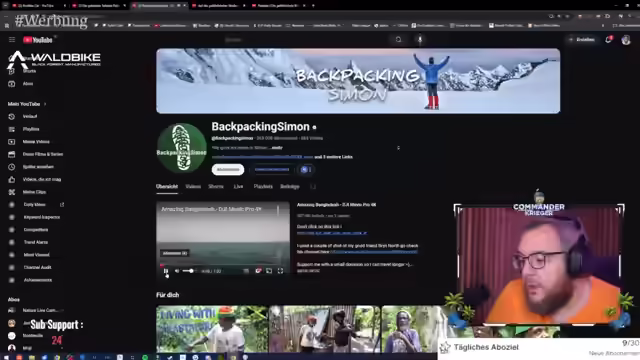Click the white subscribe button
Image resolution: width=640 pixels, height=360 pixels.
click(228, 169)
